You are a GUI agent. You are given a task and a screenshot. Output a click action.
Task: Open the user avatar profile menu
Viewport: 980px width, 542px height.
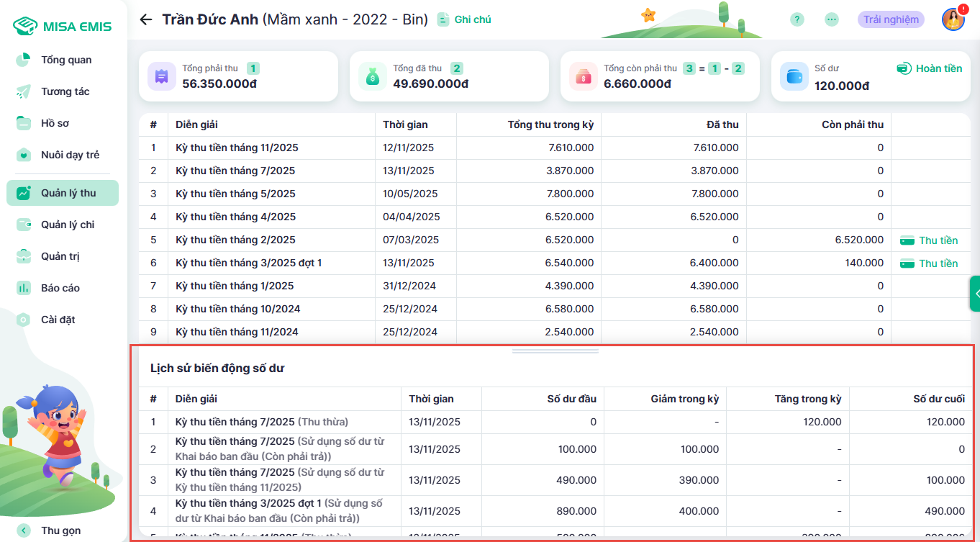pos(953,19)
